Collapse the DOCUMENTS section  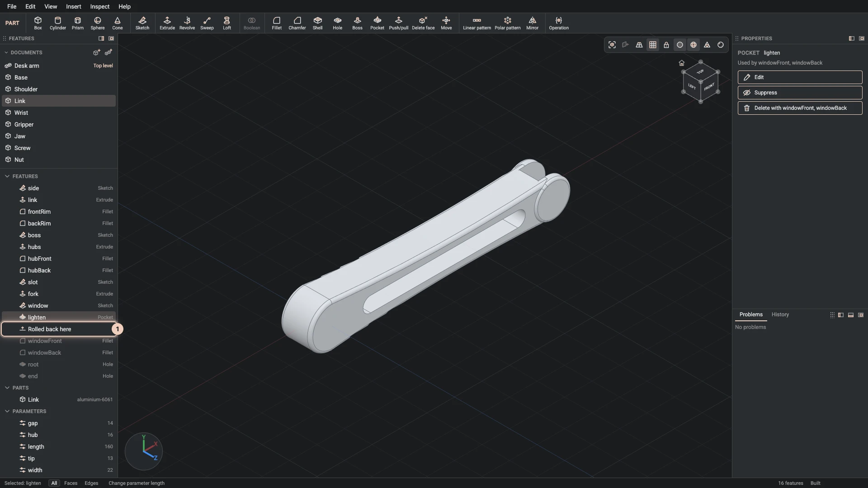pyautogui.click(x=6, y=52)
